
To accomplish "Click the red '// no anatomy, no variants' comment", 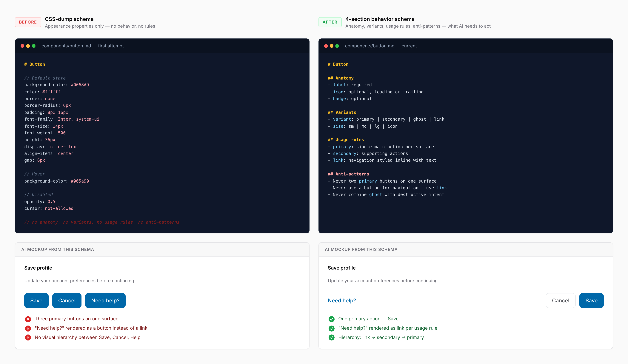I will (x=102, y=222).
